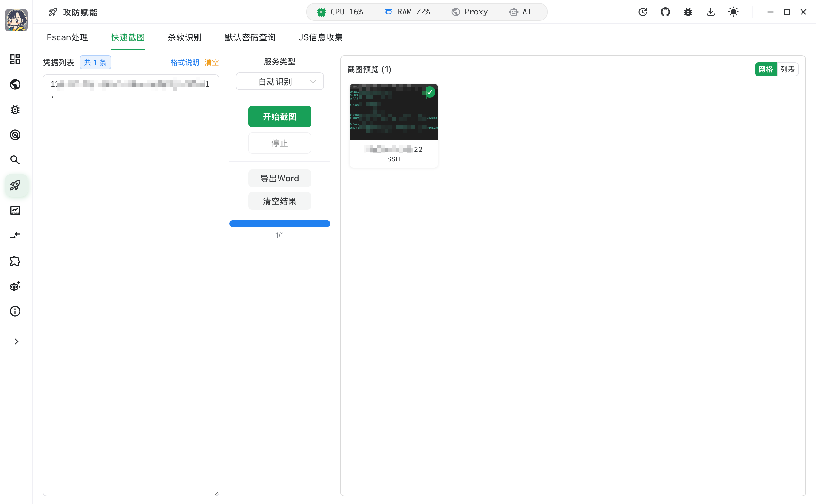Viewport: 816px width, 504px height.
Task: Open the puzzle piece plugins icon
Action: pos(15,261)
